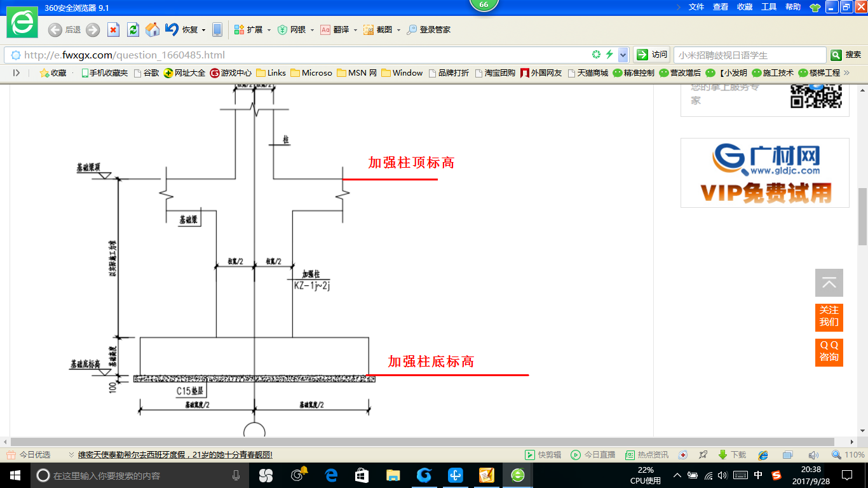The width and height of the screenshot is (868, 488).
Task: Open the 恢复 dropdown arrow
Action: pos(203,30)
